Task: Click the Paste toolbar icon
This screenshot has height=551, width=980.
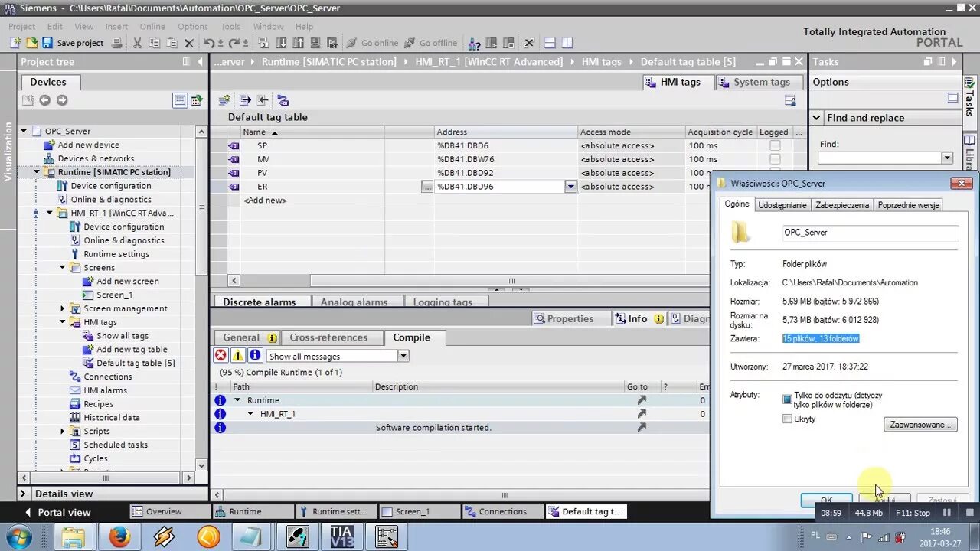Action: tap(171, 43)
